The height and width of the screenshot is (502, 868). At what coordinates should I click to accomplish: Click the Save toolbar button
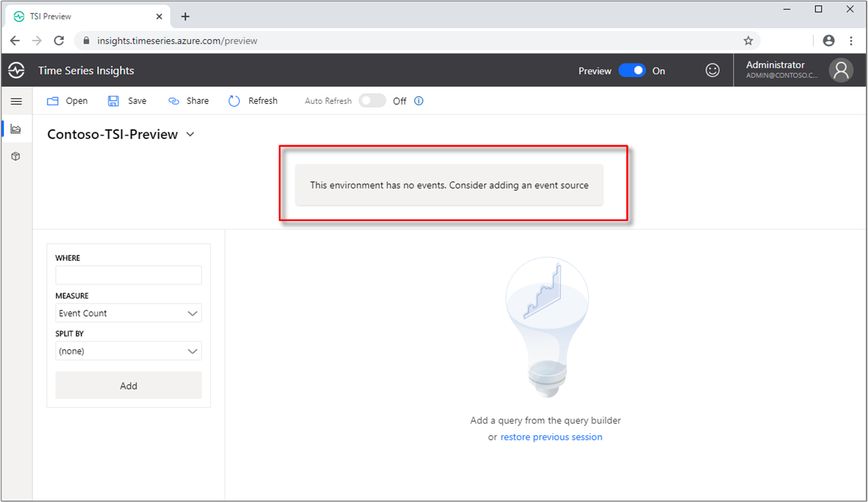point(127,101)
